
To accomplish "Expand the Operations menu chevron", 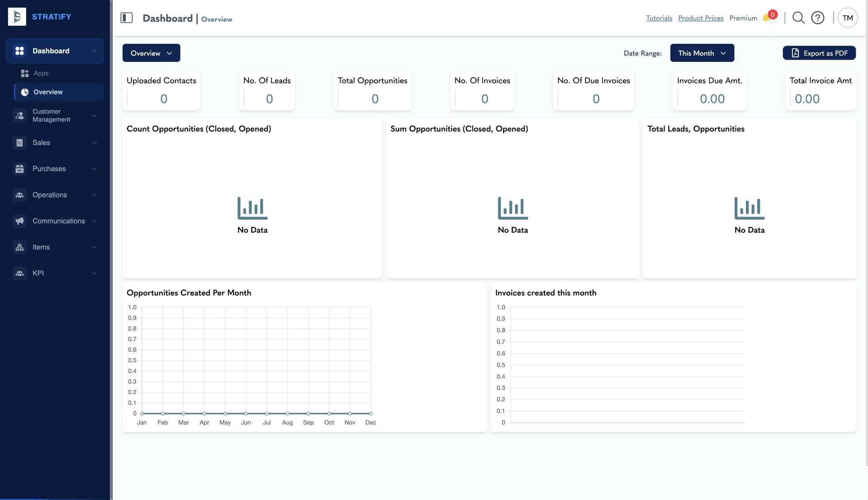I will 94,195.
